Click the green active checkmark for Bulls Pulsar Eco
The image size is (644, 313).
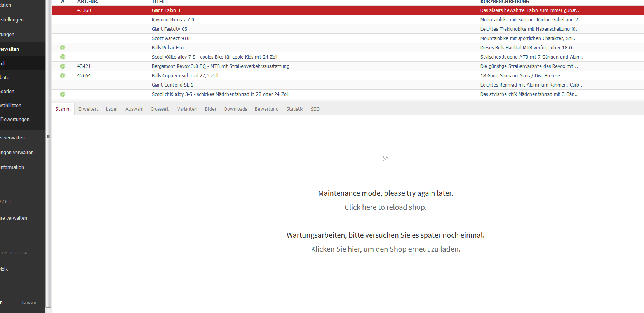pos(63,48)
